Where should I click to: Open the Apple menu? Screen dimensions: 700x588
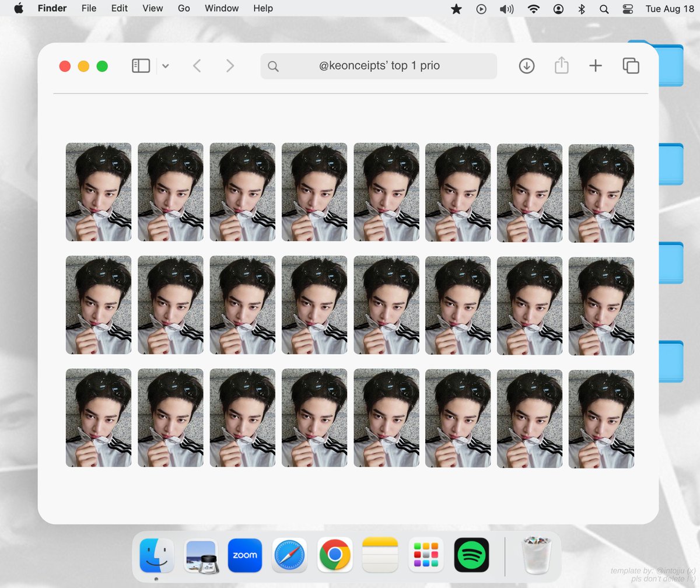(19, 8)
